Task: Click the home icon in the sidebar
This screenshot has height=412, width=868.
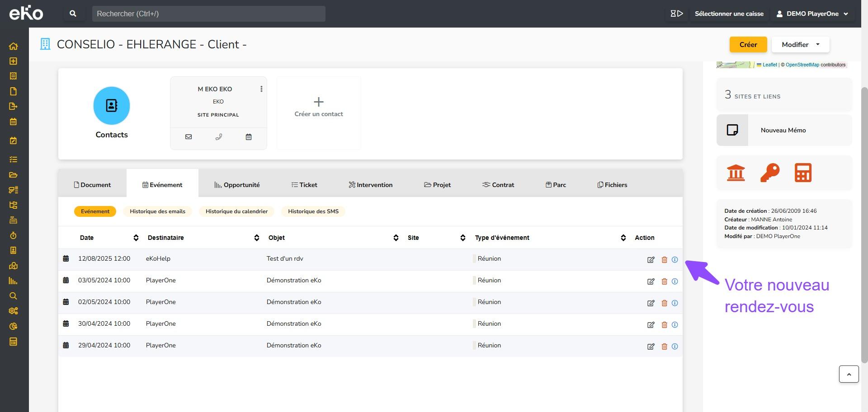Action: pyautogui.click(x=13, y=46)
